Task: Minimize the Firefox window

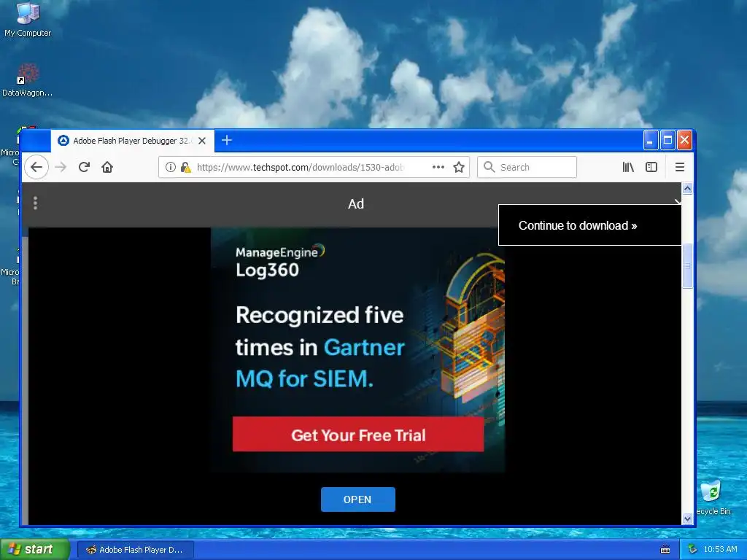Action: [650, 140]
